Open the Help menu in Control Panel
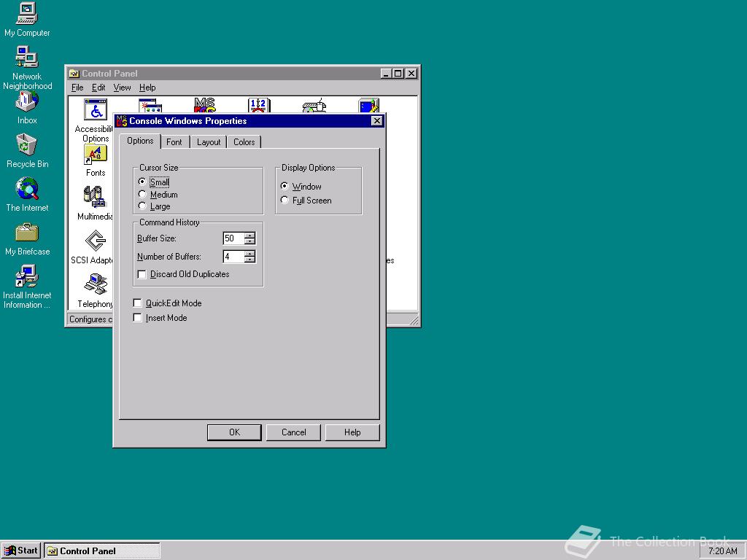 coord(147,87)
